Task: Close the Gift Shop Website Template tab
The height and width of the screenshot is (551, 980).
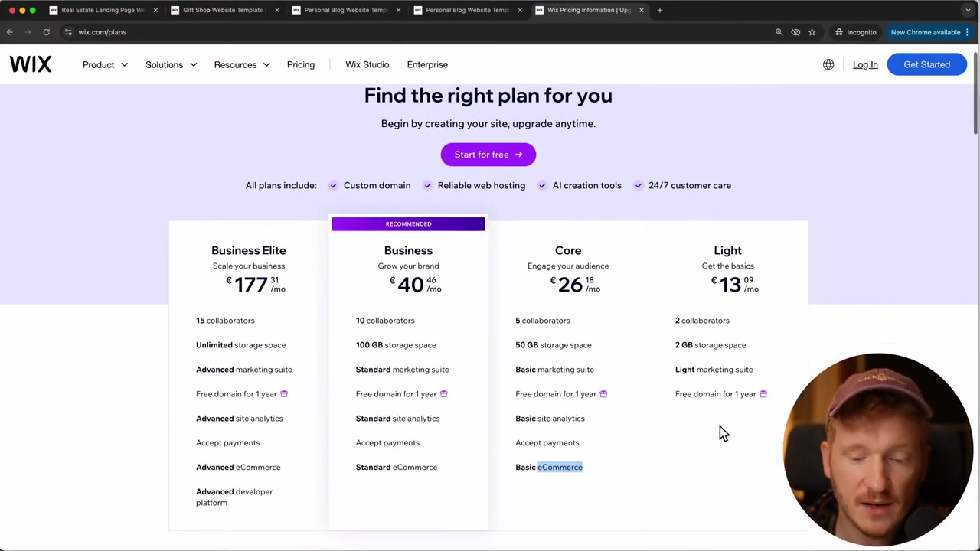Action: [x=276, y=10]
